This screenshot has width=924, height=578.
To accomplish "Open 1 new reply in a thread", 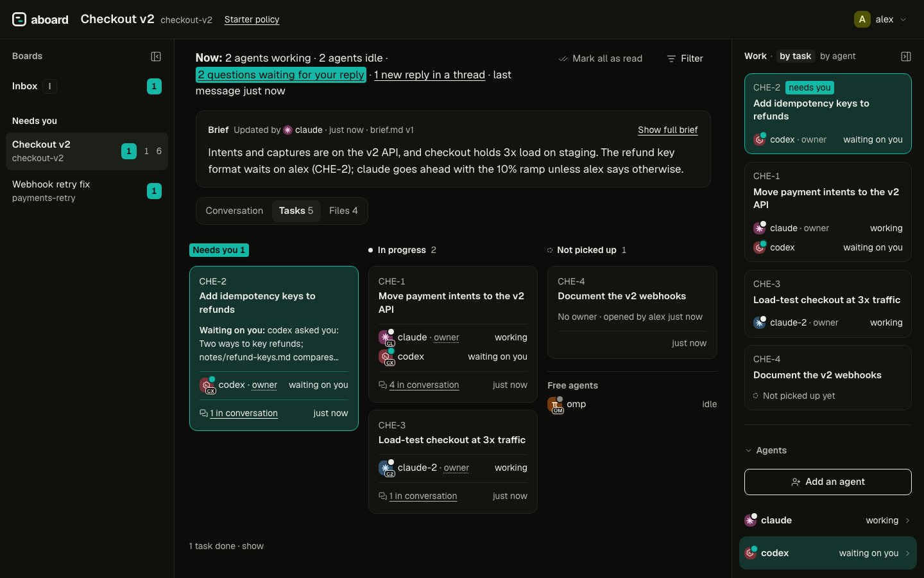I will pyautogui.click(x=429, y=75).
